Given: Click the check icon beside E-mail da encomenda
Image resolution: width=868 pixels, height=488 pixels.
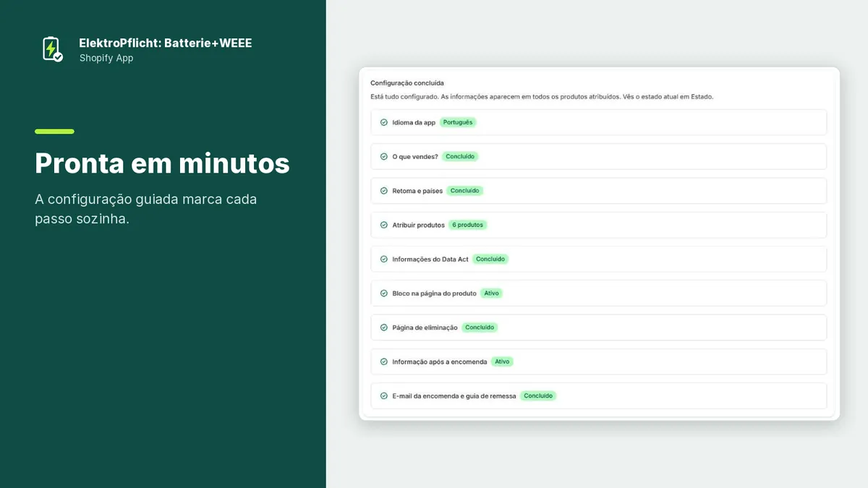Looking at the screenshot, I should pos(384,396).
